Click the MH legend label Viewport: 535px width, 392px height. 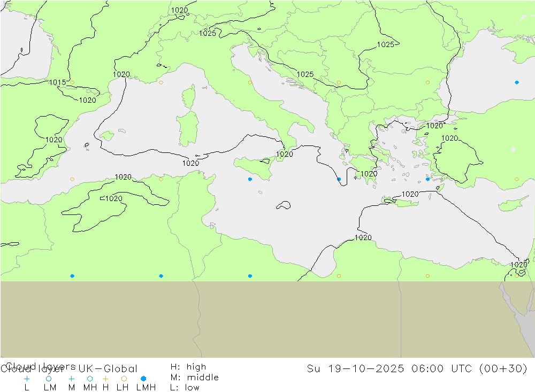[x=90, y=388]
